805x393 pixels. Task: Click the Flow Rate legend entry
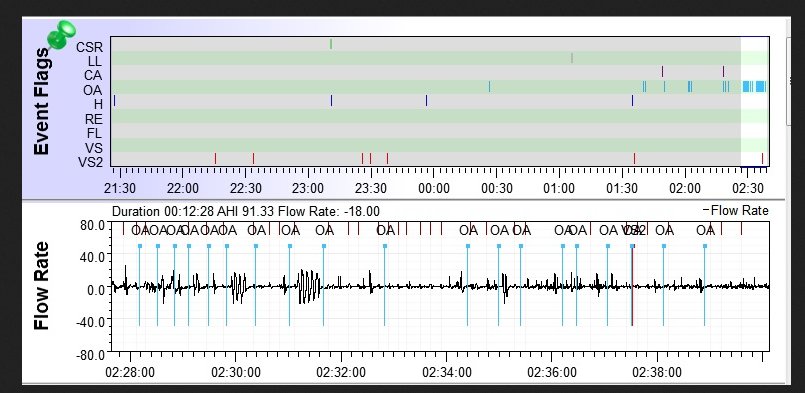tap(735, 210)
